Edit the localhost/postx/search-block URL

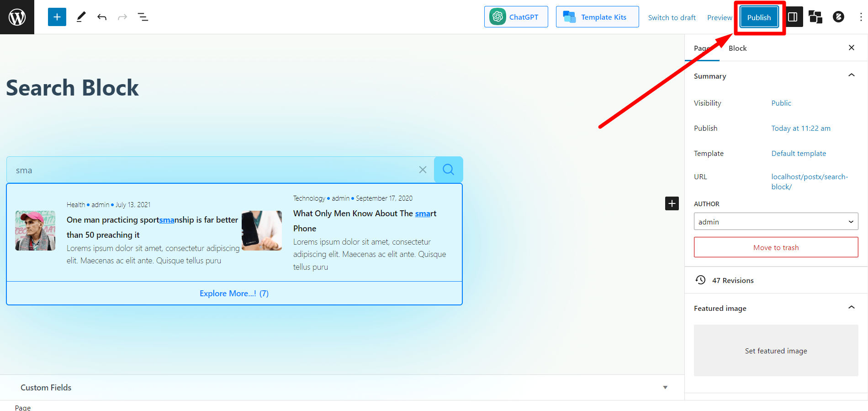click(x=810, y=181)
